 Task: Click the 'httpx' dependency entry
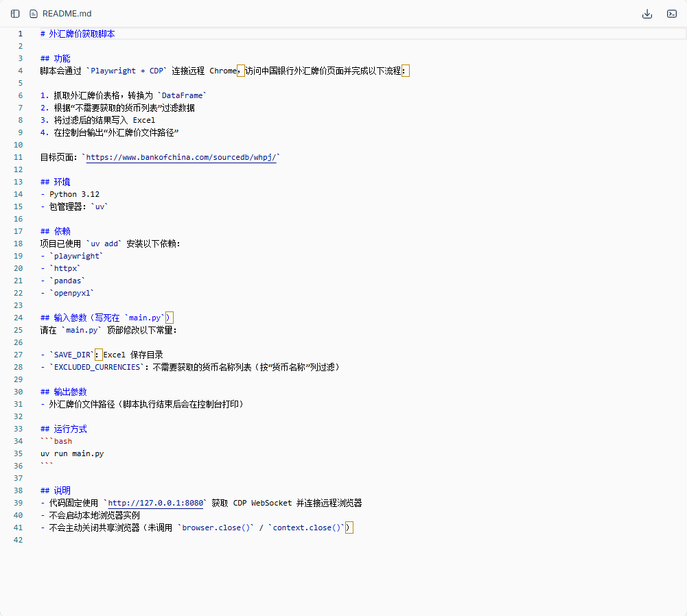click(x=65, y=268)
